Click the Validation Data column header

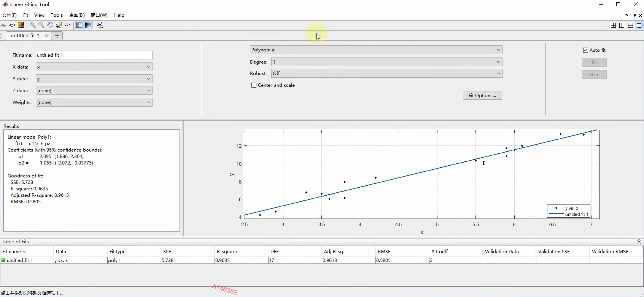pos(509,252)
